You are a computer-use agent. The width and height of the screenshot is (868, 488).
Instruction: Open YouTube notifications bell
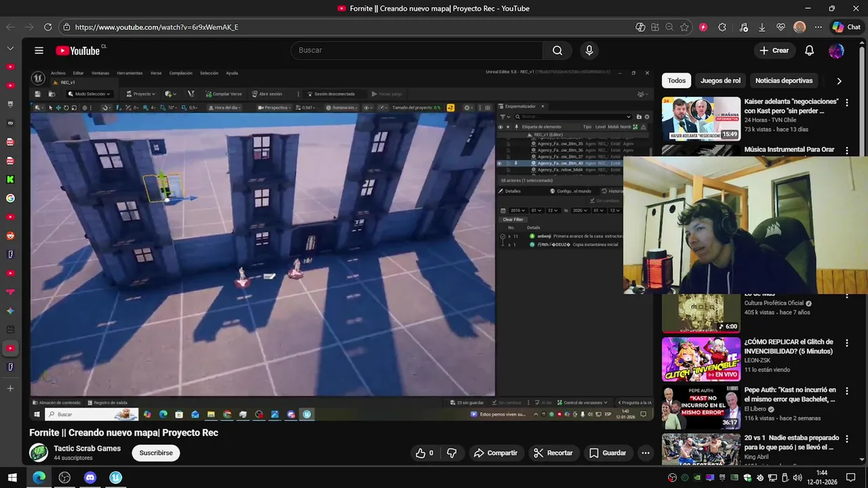[809, 50]
